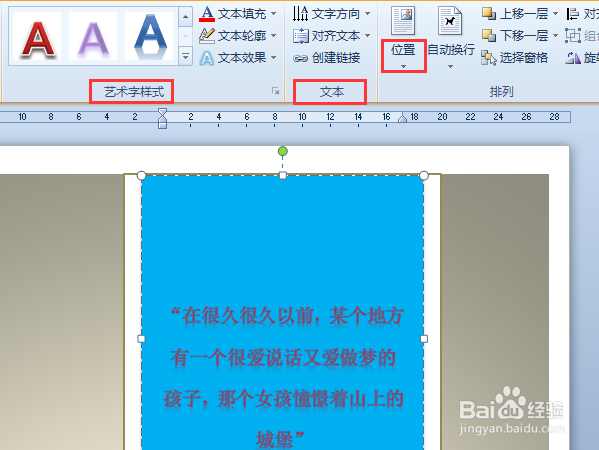Click the group objects icon

click(x=573, y=36)
